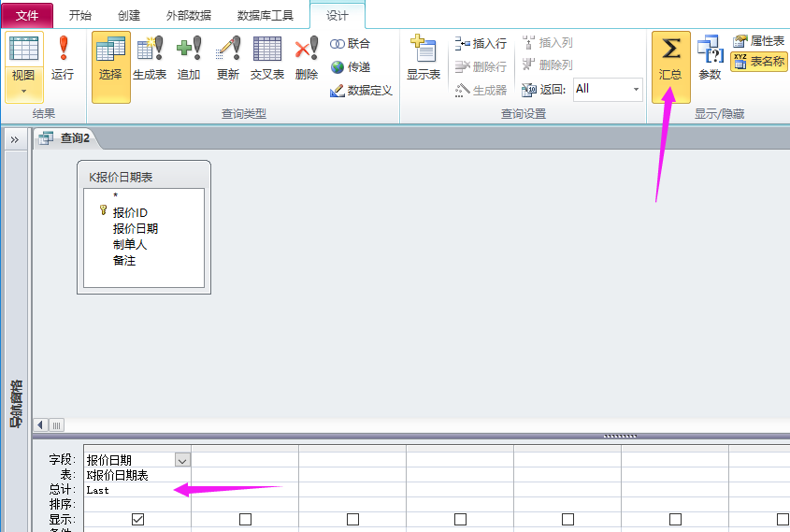This screenshot has height=532, width=790.
Task: Insert a row with 插入行
Action: 481,44
